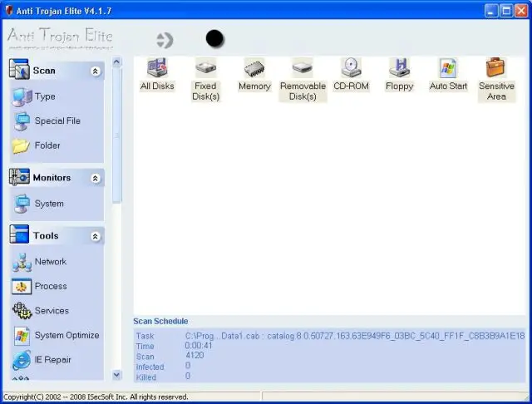Viewport: 532px width, 404px height.
Task: Click the Scan section header icon
Action: click(x=19, y=70)
